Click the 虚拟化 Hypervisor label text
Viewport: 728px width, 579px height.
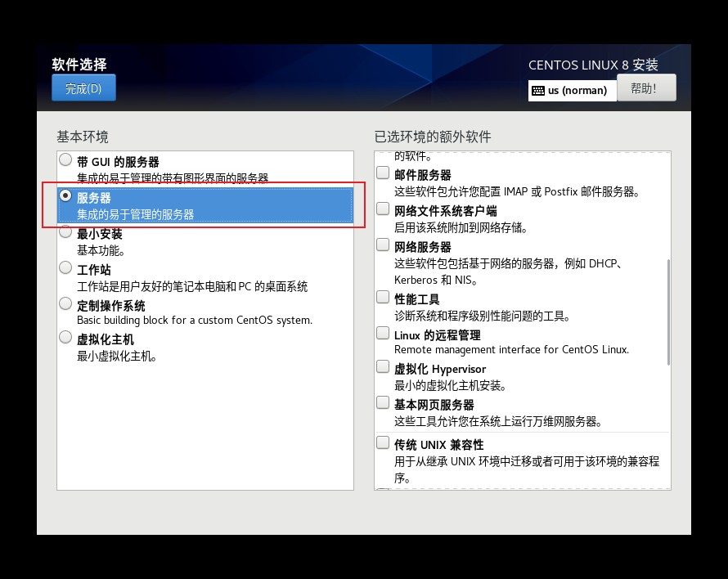(440, 369)
